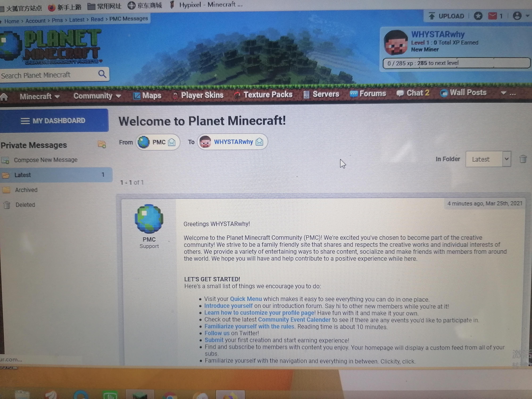532x399 pixels.
Task: Open Chat from navigation bar
Action: [x=413, y=93]
